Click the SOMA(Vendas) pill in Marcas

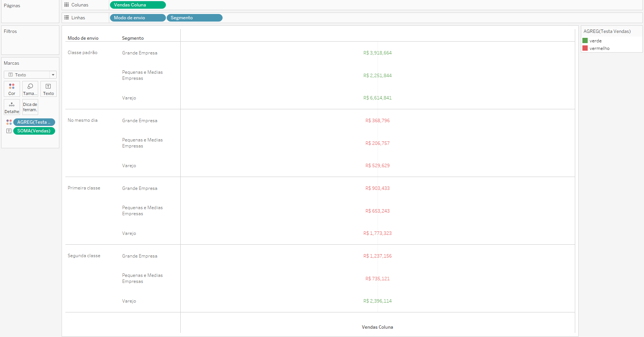[x=34, y=131]
